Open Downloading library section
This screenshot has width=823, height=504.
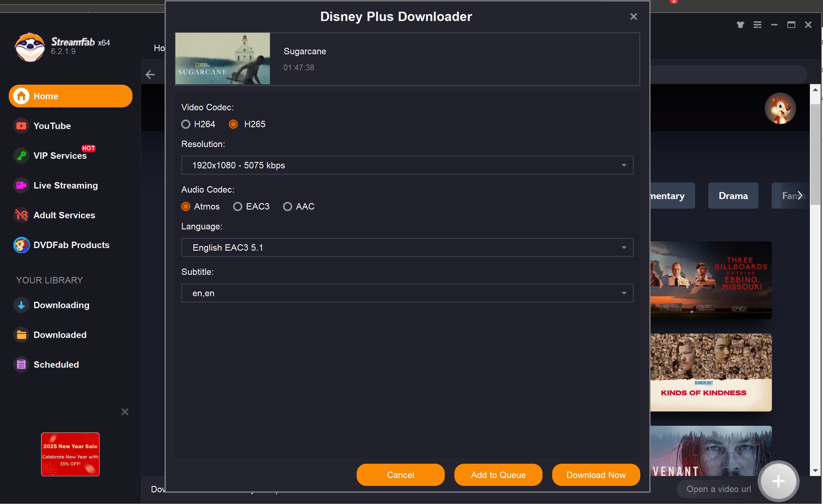coord(61,305)
